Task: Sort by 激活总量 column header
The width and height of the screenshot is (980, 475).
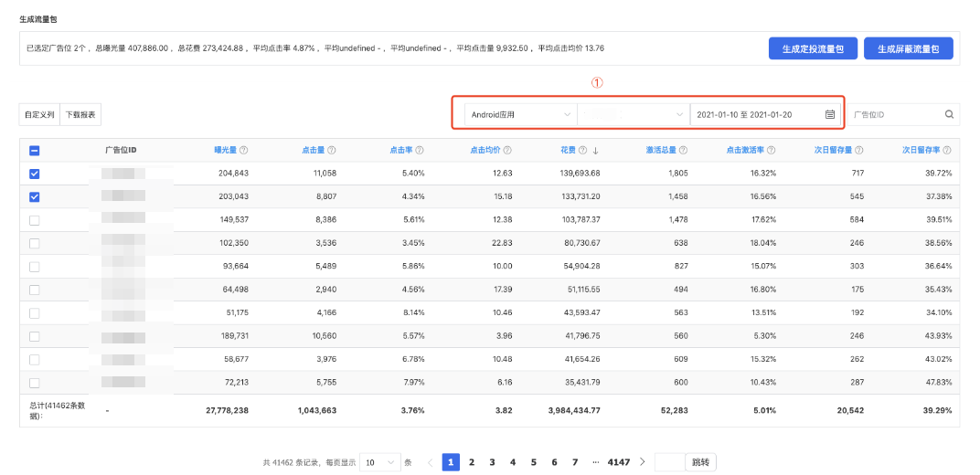Action: point(661,151)
